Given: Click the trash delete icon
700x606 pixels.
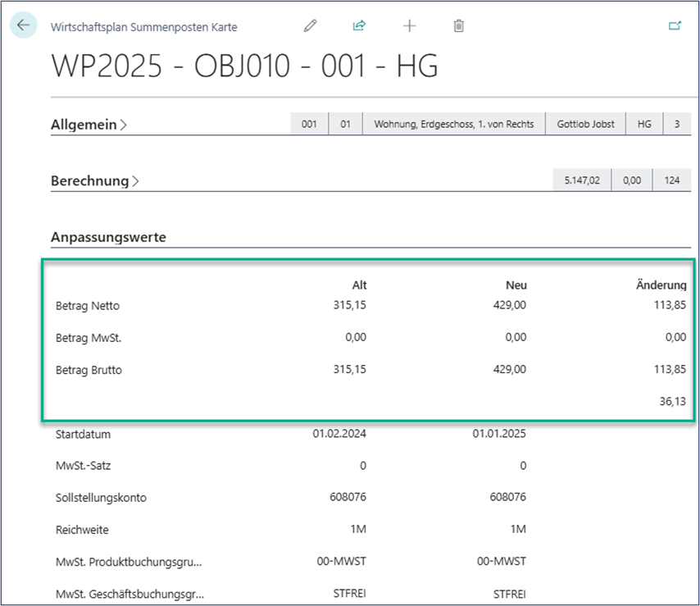Looking at the screenshot, I should coord(459,26).
